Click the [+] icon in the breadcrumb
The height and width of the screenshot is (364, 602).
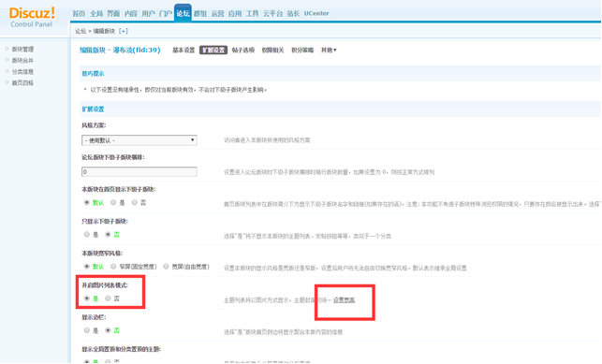pos(124,31)
